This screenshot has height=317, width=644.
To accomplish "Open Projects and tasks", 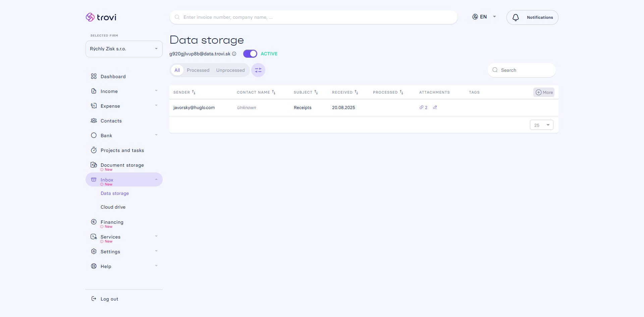I will tap(122, 150).
